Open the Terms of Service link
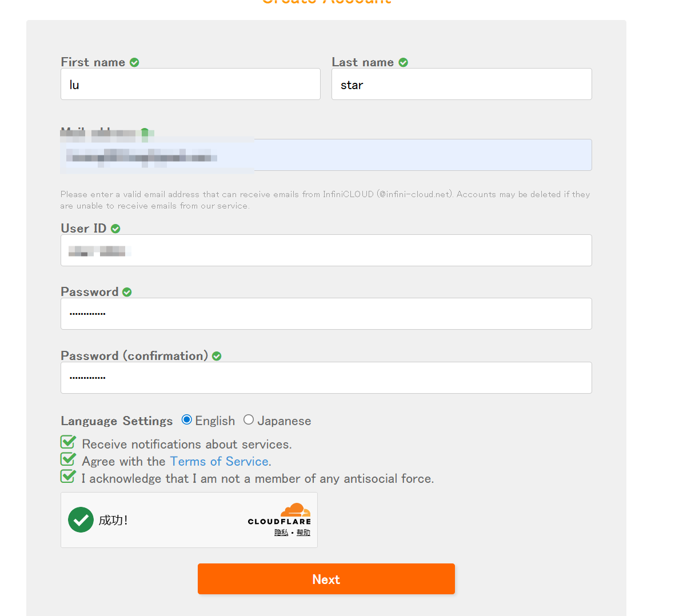Viewport: 691px width, 616px height. [x=219, y=462]
